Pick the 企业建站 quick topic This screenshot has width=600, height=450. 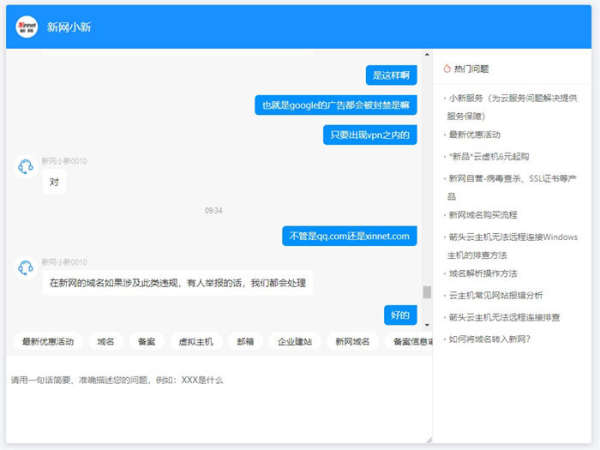point(295,341)
